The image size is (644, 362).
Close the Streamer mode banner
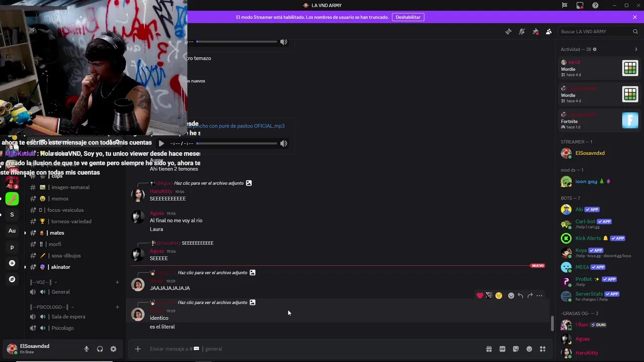[x=635, y=17]
